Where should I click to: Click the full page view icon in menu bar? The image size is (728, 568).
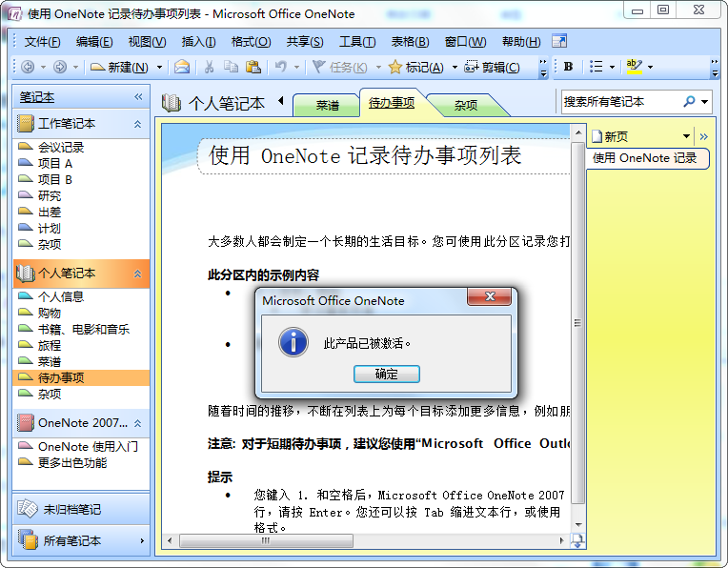pos(559,41)
